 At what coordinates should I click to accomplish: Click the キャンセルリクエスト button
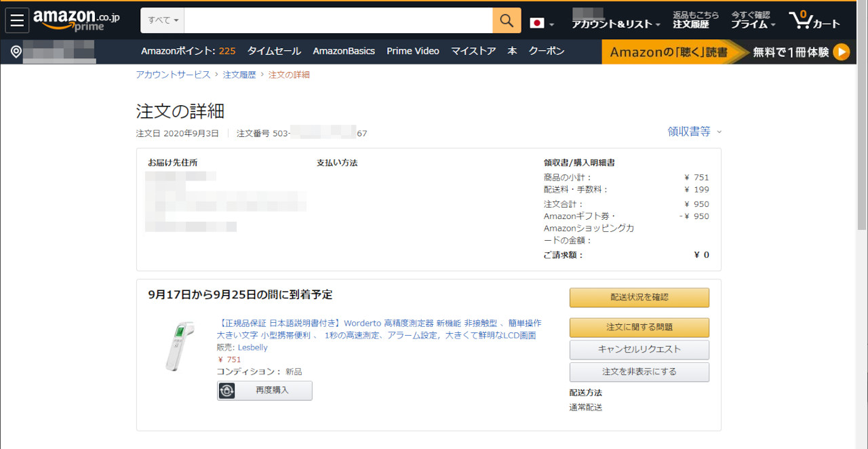(x=639, y=349)
